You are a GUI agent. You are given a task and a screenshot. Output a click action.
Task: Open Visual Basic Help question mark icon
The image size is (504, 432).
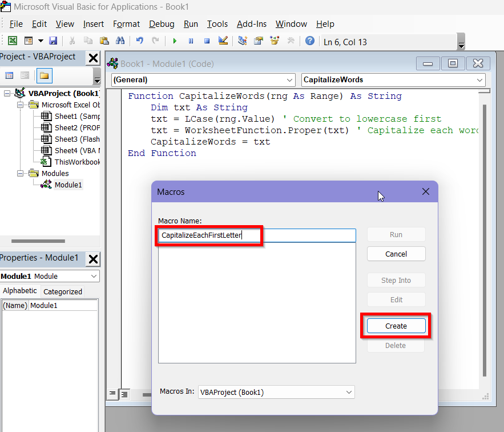point(310,41)
